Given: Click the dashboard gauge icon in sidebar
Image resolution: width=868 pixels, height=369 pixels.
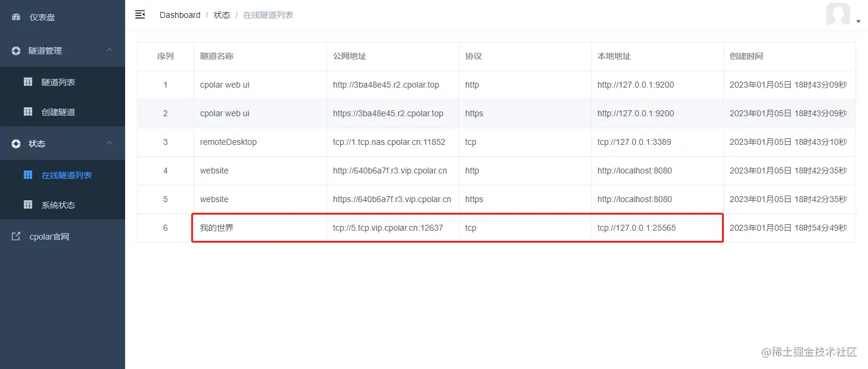Looking at the screenshot, I should click(16, 17).
